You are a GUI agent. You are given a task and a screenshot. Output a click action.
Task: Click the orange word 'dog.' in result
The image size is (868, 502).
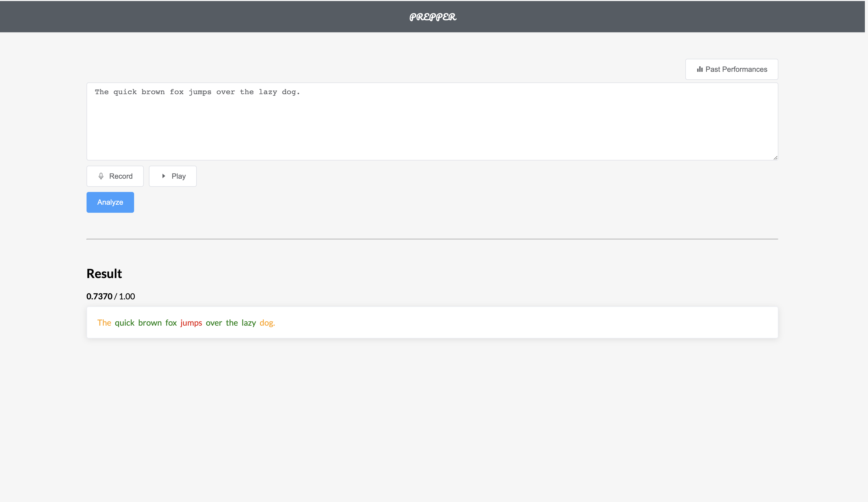coord(267,323)
